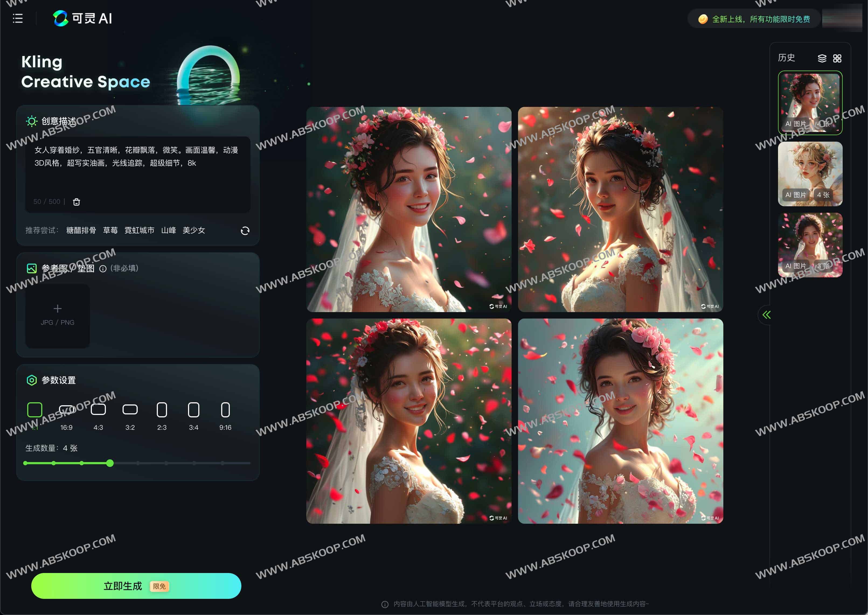
Task: Open the hamburger menu icon
Action: coord(18,18)
